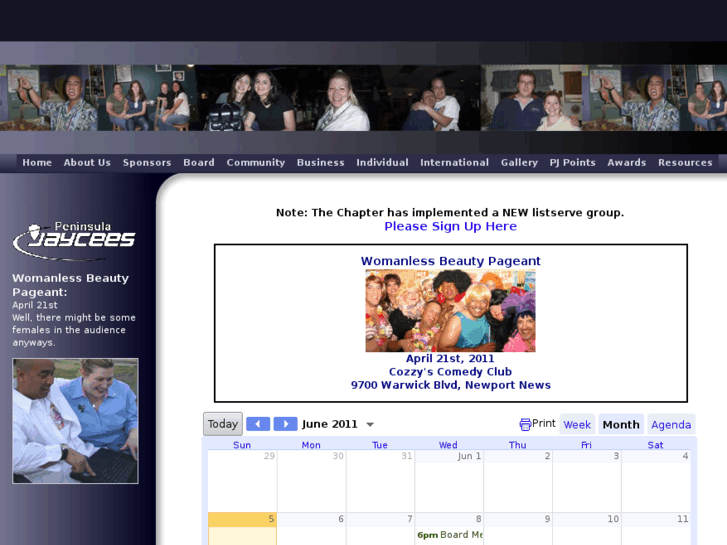Switch calendar to Month view
Screen dimensions: 727x545
click(621, 424)
